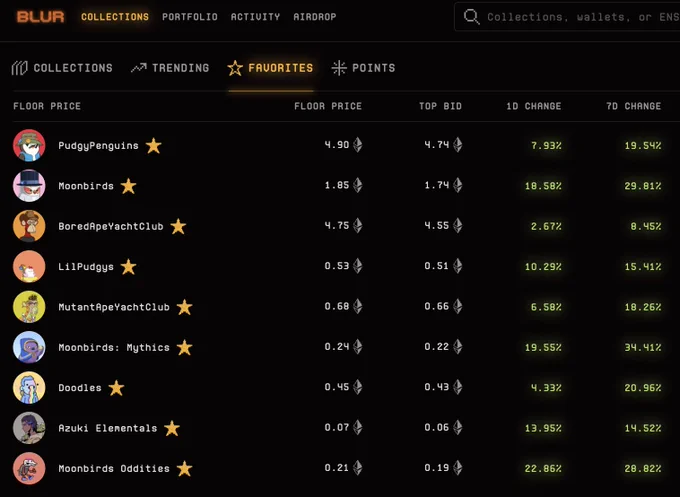This screenshot has width=680, height=497.
Task: Switch to the Points tab
Action: 363,68
